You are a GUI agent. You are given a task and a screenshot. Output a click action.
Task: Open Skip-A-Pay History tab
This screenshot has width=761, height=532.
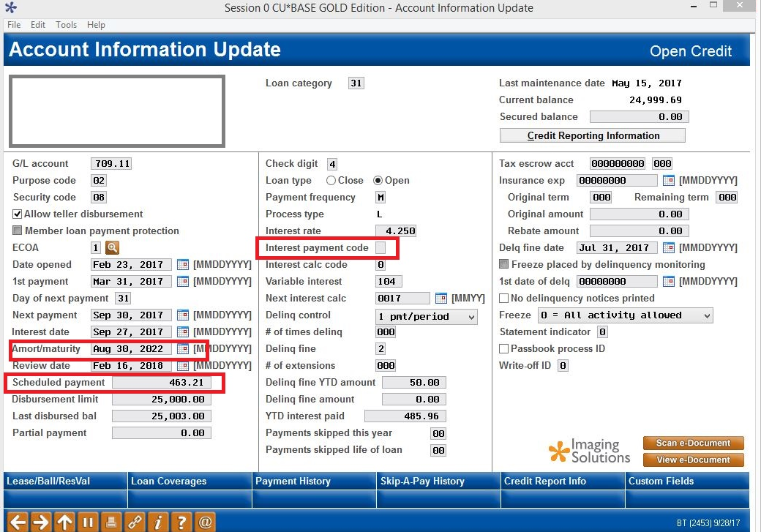pos(438,481)
